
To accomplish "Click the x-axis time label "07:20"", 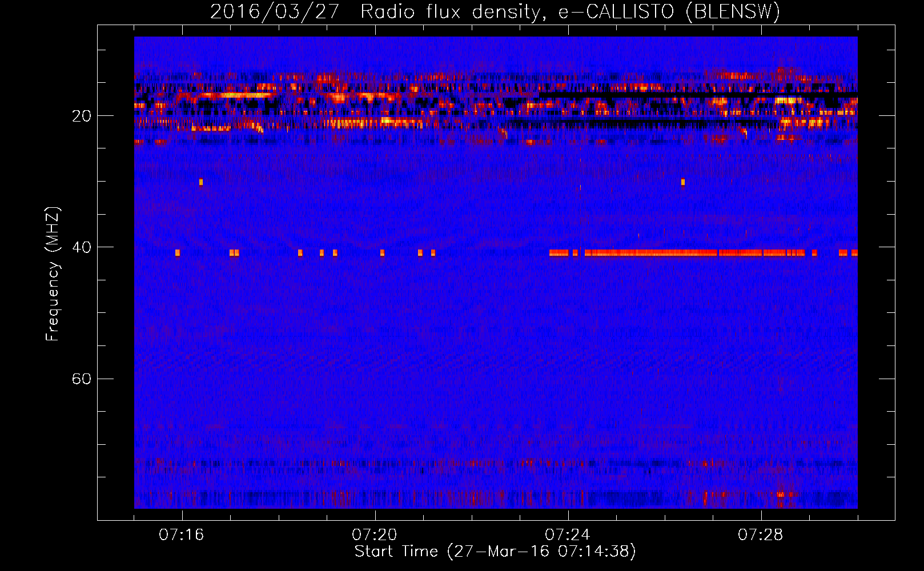I will click(x=375, y=535).
